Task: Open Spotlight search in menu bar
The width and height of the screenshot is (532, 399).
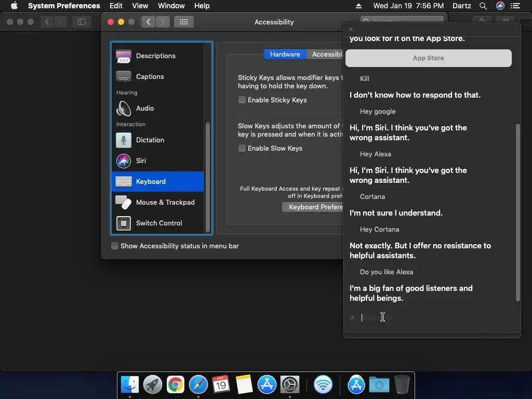Action: click(483, 6)
